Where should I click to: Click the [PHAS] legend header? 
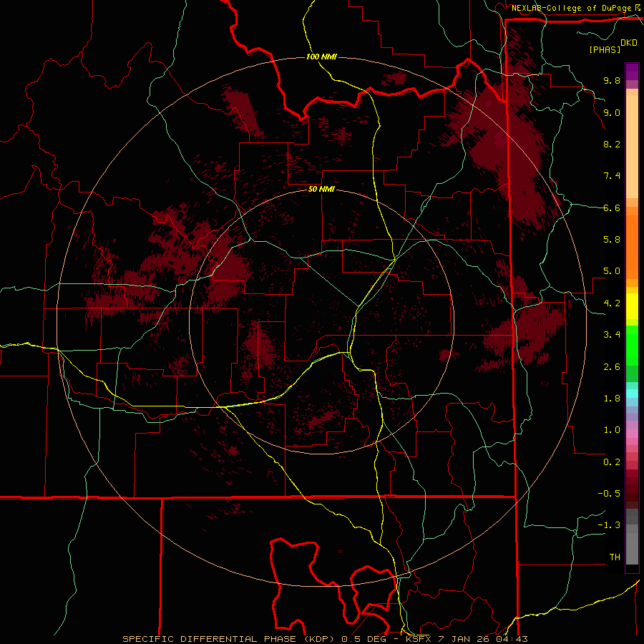(605, 49)
